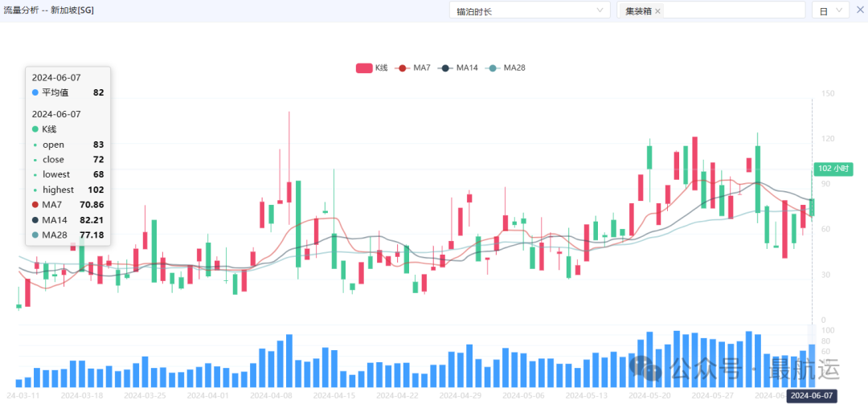
Task: Select the 2024-06-07 x-axis label
Action: point(812,396)
